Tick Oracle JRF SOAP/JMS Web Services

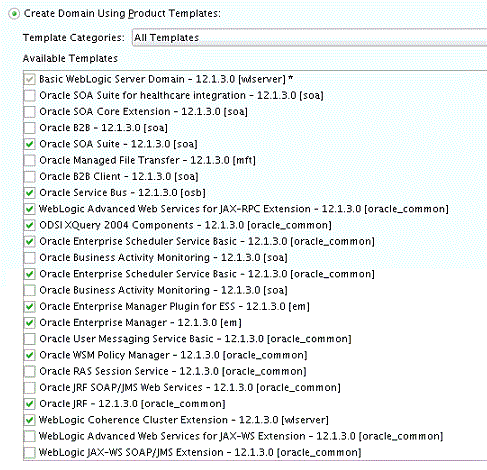(30, 388)
